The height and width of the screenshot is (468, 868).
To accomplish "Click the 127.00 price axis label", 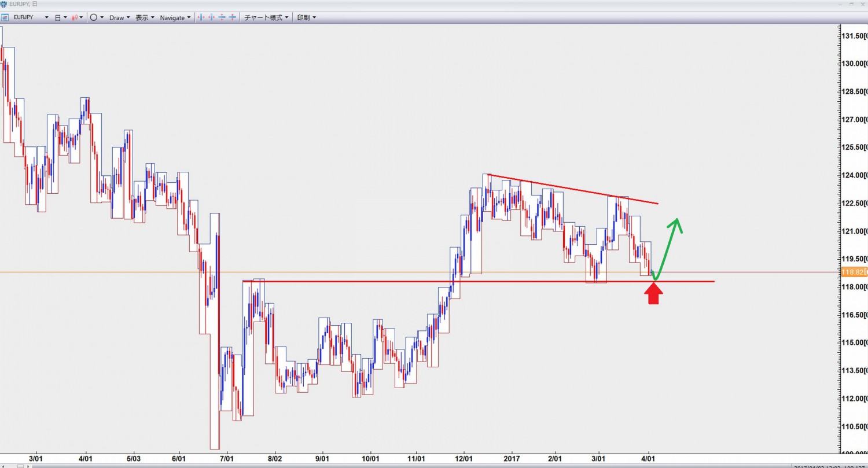I will point(854,120).
